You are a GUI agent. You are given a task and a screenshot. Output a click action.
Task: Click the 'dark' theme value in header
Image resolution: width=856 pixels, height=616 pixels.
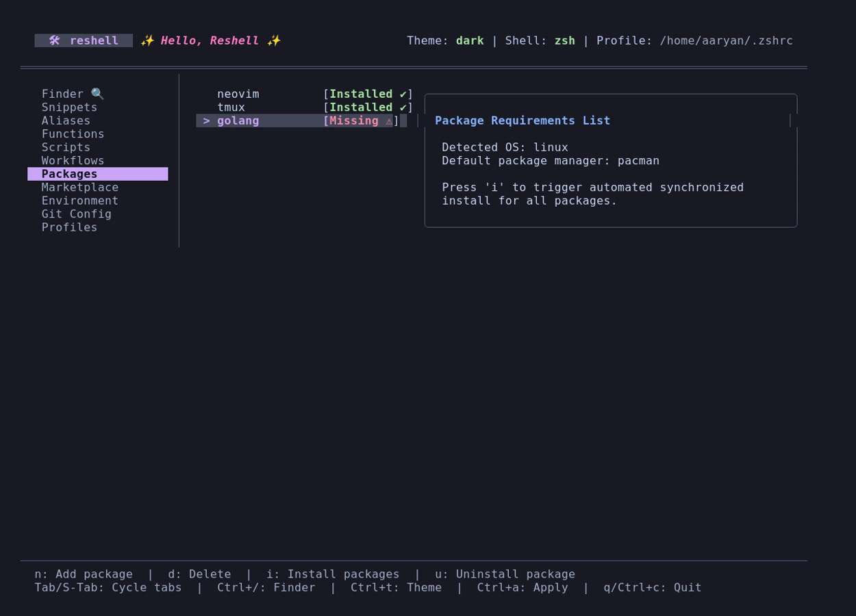470,40
